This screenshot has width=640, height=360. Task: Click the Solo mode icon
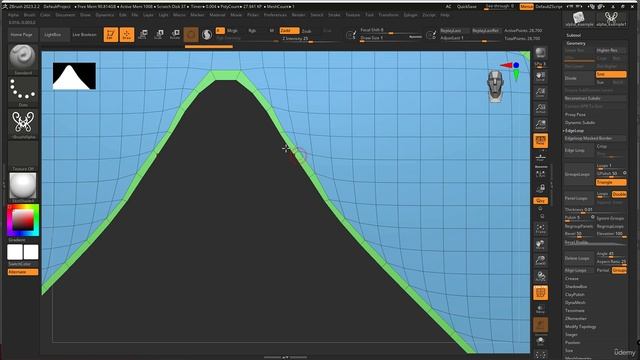pos(540,341)
